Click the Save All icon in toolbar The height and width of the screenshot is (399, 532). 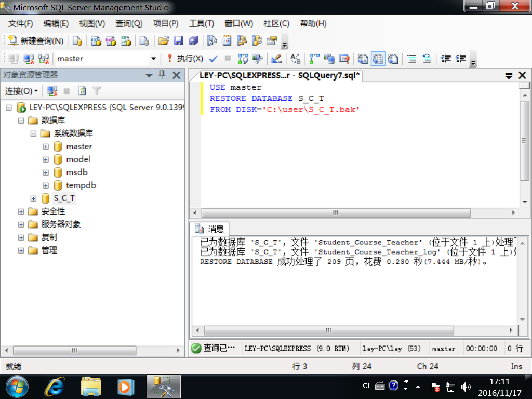click(193, 41)
